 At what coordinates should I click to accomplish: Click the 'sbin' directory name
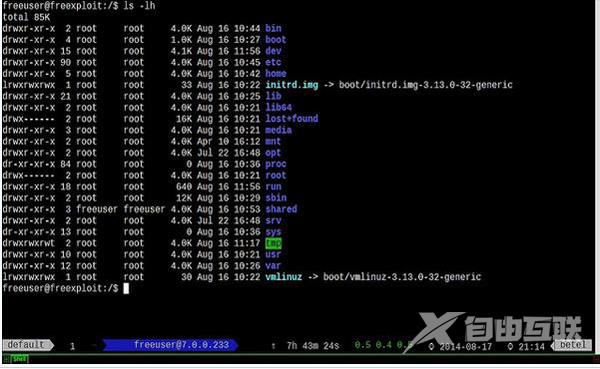click(276, 198)
